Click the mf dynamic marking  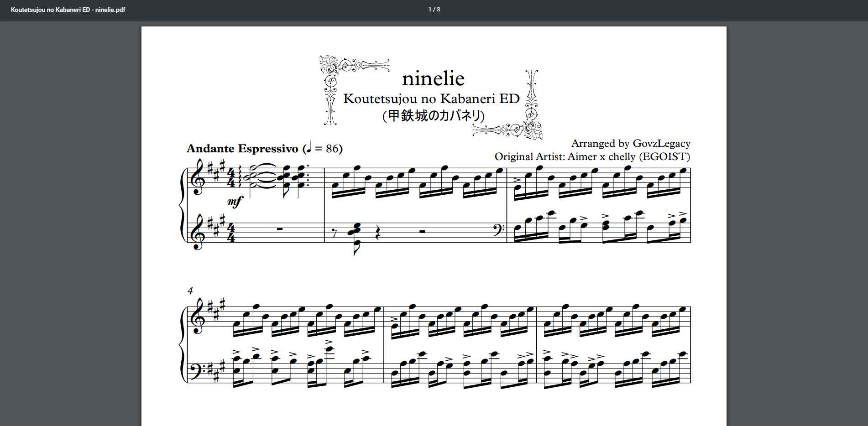click(x=235, y=201)
